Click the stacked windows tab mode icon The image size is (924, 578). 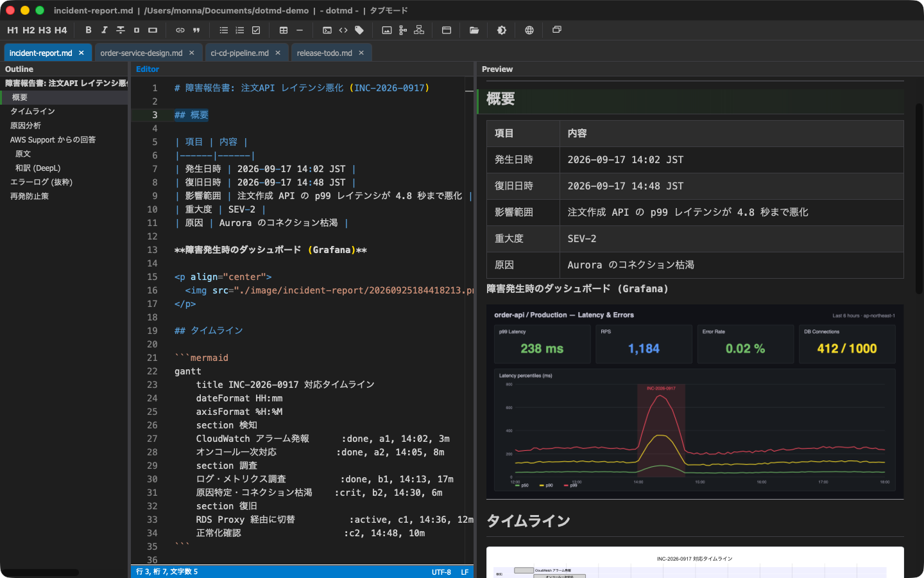tap(557, 30)
